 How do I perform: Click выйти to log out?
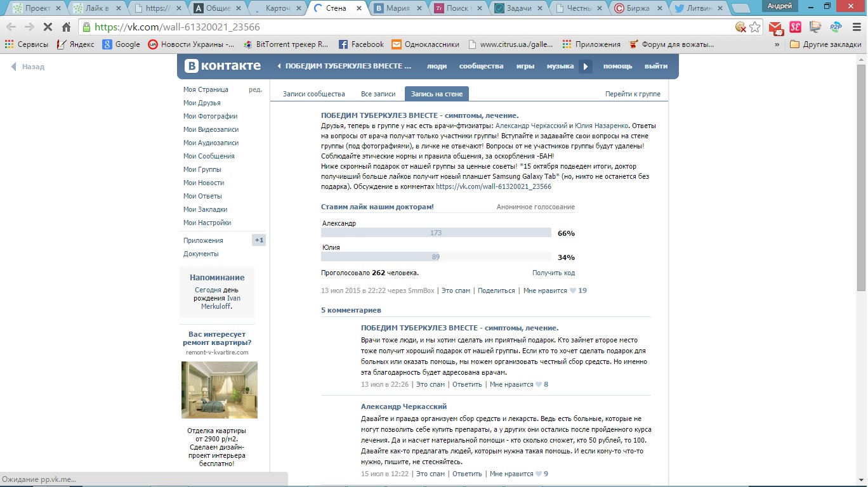point(656,66)
